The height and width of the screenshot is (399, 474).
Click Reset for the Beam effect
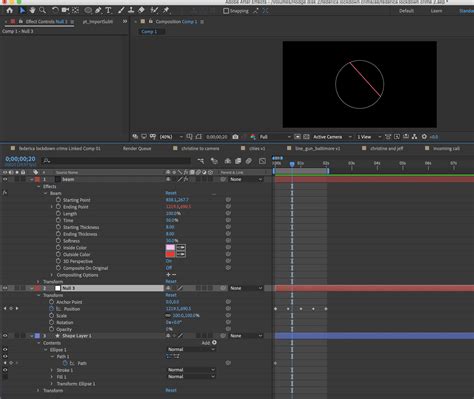[171, 193]
